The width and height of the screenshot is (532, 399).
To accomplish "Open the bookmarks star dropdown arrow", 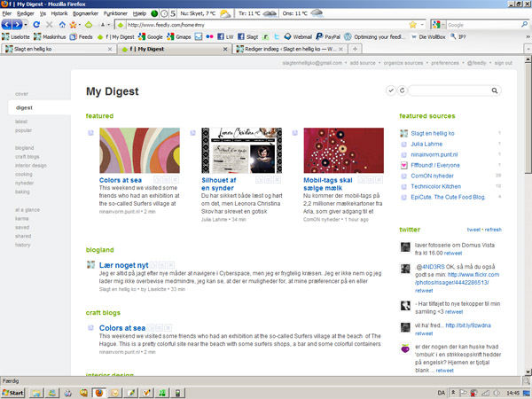I will point(80,25).
